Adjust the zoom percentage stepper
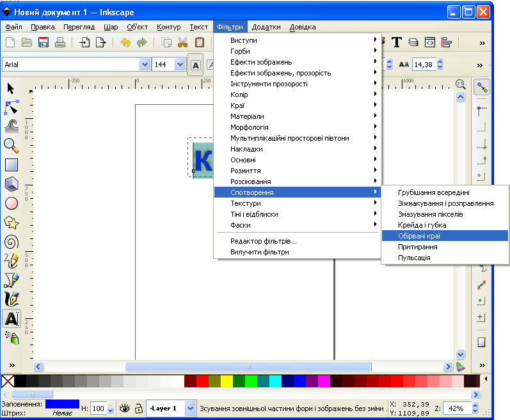 (x=475, y=408)
